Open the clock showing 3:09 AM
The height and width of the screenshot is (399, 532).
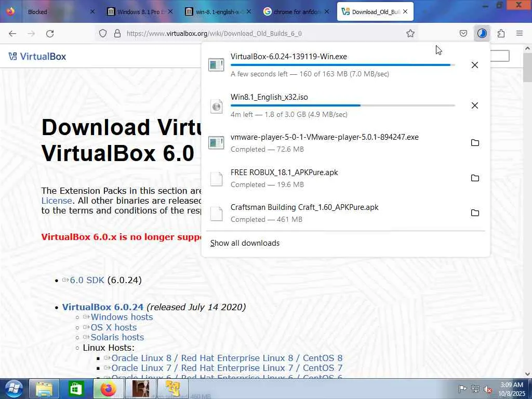coord(512,389)
